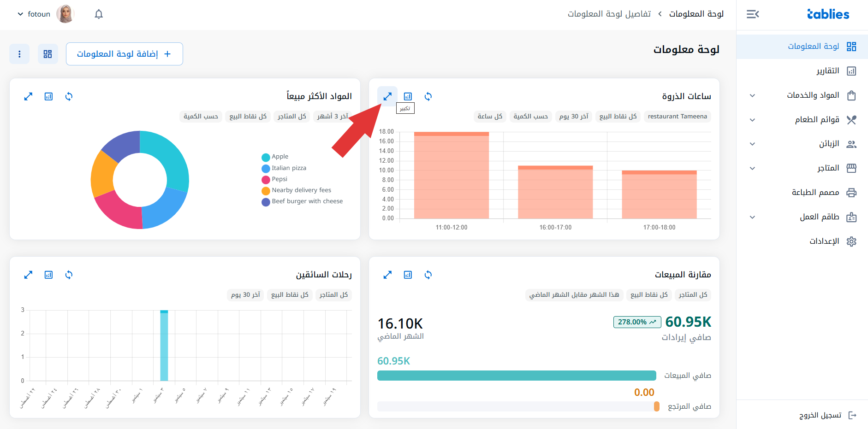Open Customers (الزبائن) sidebar item
This screenshot has height=429, width=868.
[x=803, y=144]
